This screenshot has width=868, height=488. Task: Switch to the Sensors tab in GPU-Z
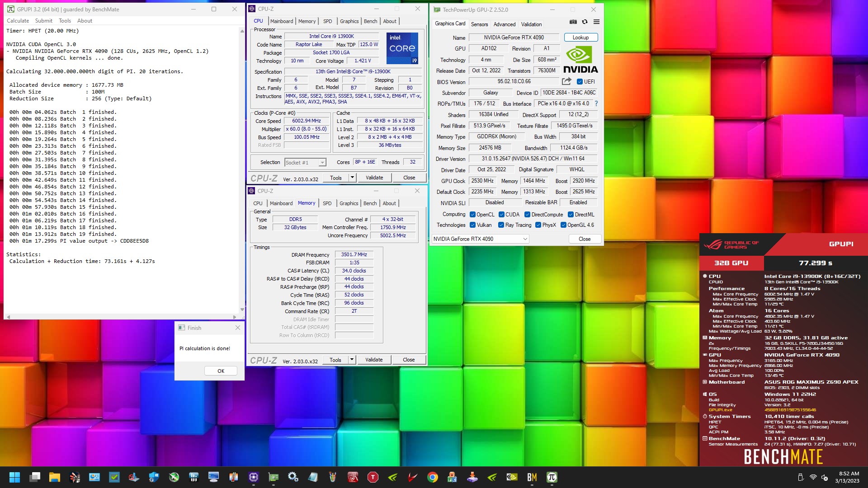pyautogui.click(x=479, y=24)
